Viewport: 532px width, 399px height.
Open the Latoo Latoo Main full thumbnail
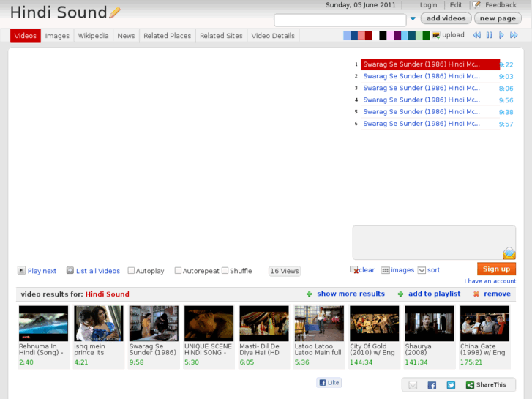319,324
